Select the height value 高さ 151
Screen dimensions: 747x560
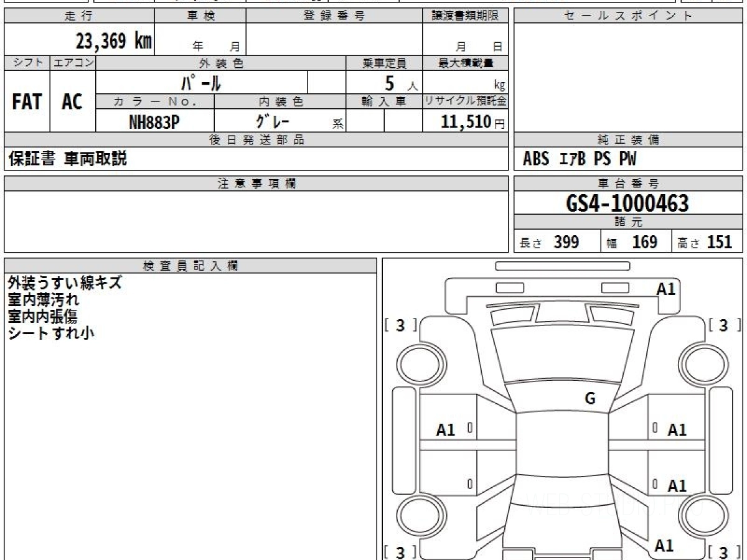tap(705, 242)
